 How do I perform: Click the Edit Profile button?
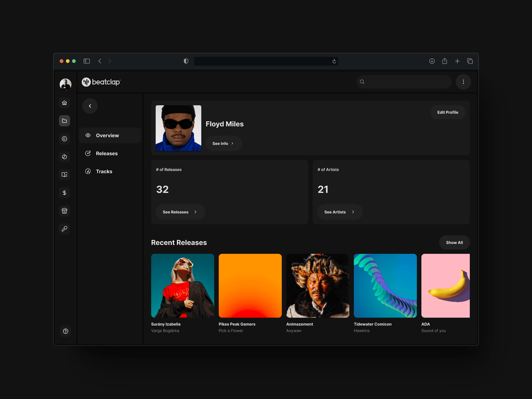click(x=448, y=112)
